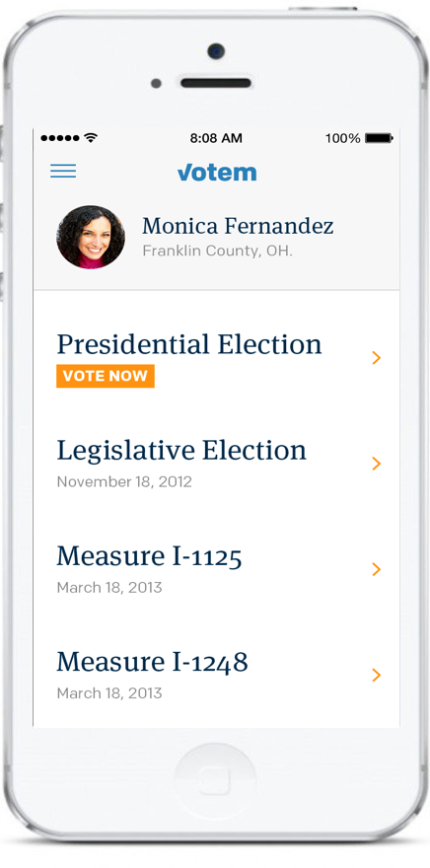This screenshot has width=430, height=868.
Task: Open Monica Fernandez profile photo
Action: (x=91, y=237)
